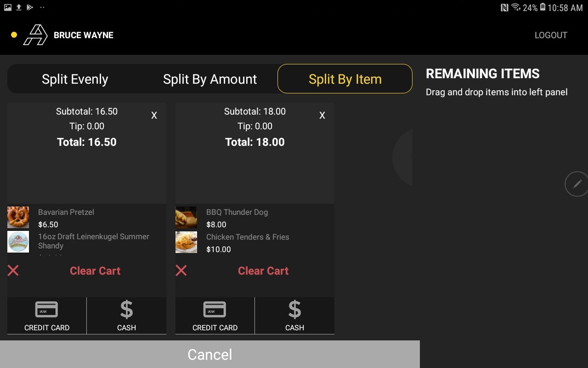Select Credit Card for the $18.00 cart

[x=215, y=316]
